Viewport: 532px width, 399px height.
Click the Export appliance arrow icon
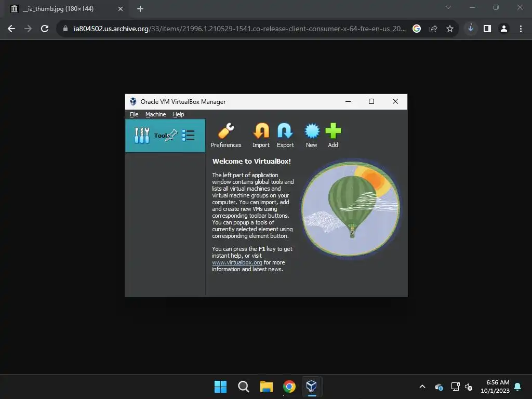(x=285, y=131)
